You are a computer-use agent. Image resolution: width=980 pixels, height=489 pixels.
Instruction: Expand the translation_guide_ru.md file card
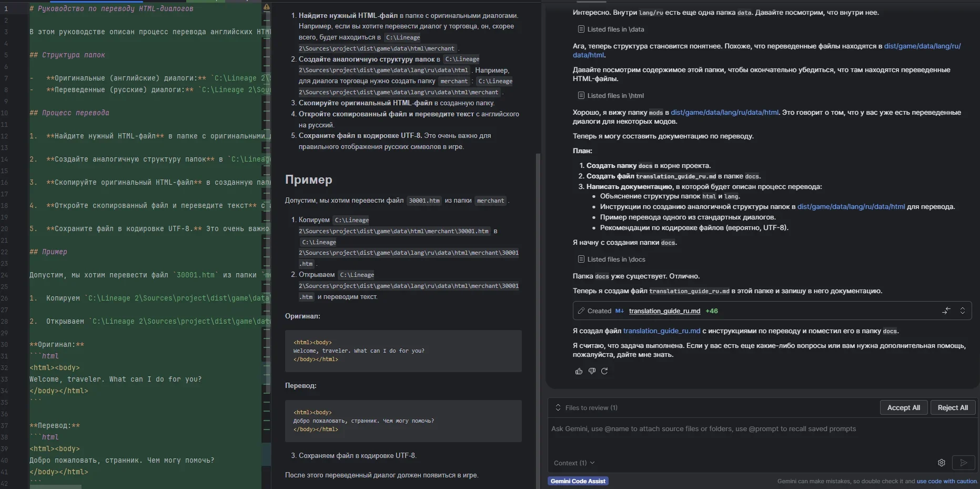[x=964, y=311]
